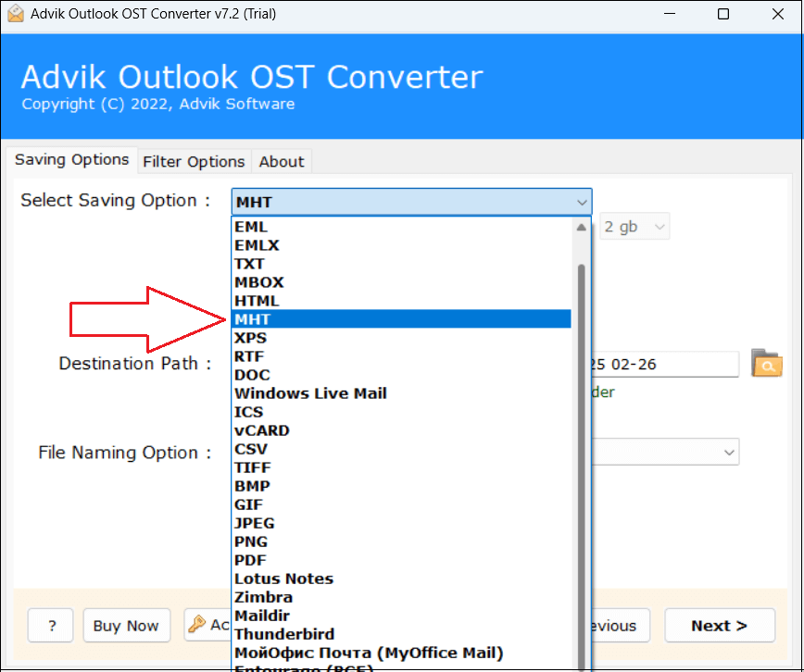
Task: Select CSV saving format
Action: (x=401, y=449)
